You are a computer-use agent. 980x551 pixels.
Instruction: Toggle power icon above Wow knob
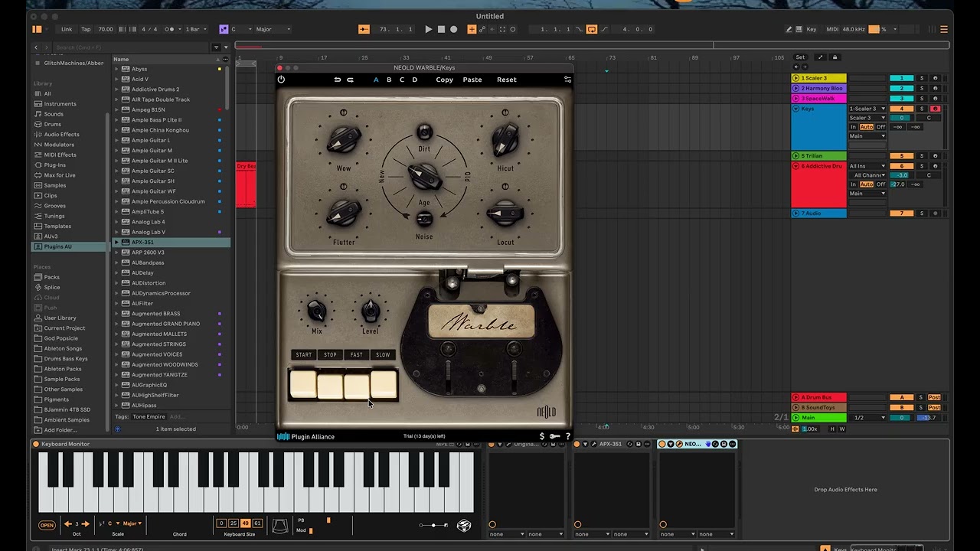click(x=343, y=113)
